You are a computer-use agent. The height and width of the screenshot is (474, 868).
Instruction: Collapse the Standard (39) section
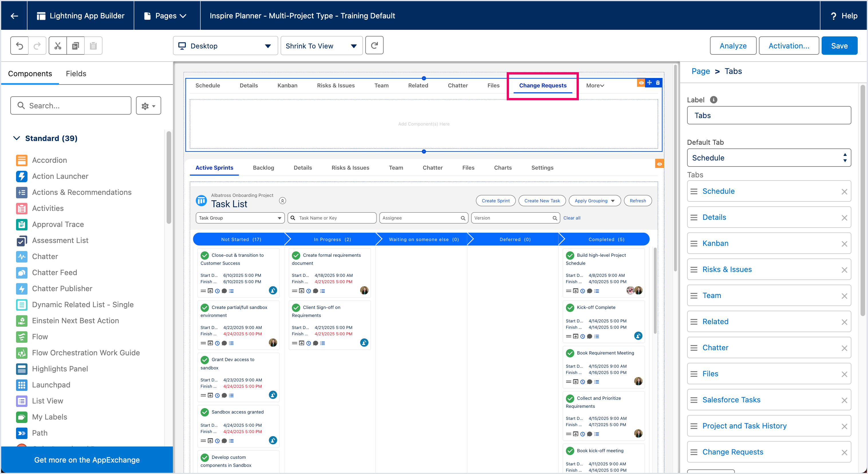17,138
